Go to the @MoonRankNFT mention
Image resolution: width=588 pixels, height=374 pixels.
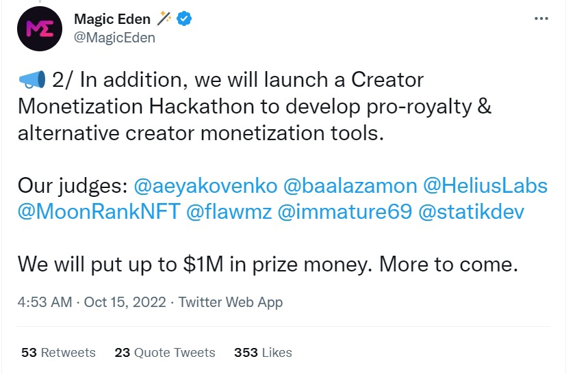click(98, 212)
